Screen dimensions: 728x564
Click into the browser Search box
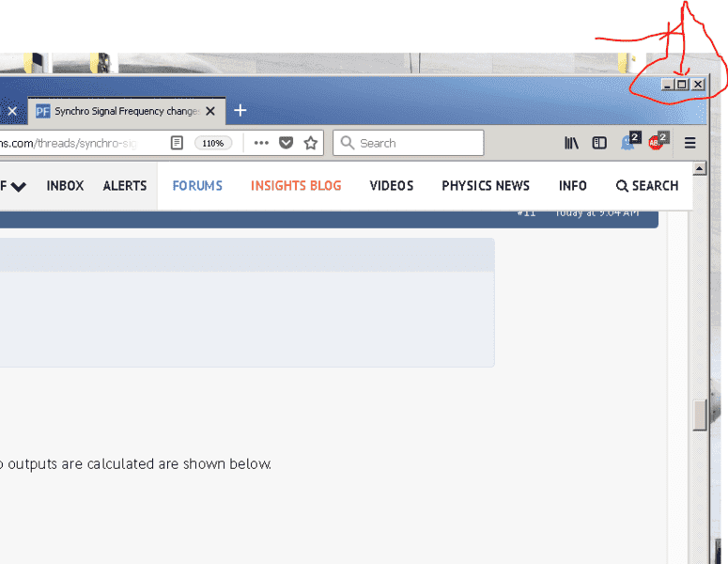408,143
